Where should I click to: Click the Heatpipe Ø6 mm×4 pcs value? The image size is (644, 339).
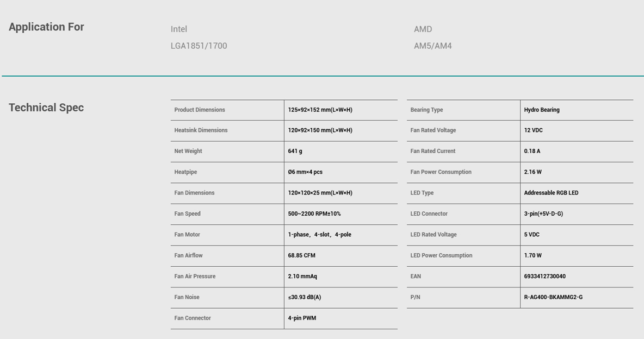(x=305, y=172)
